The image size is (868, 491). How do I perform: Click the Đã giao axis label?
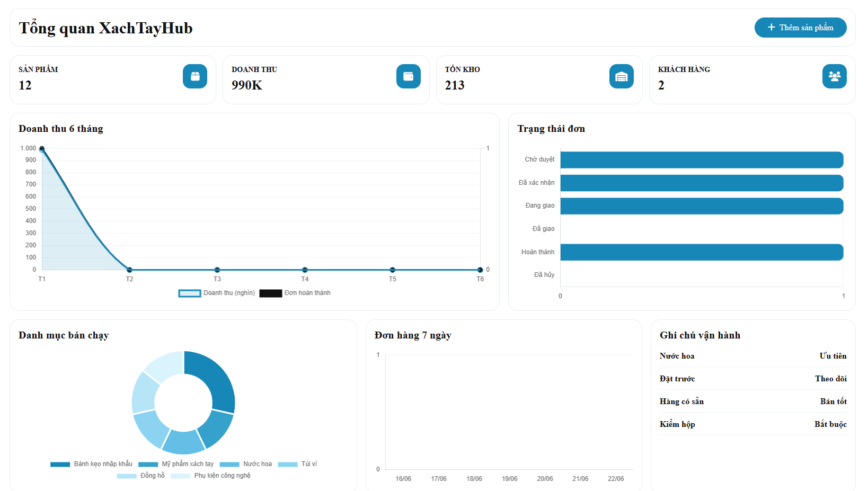coord(544,229)
